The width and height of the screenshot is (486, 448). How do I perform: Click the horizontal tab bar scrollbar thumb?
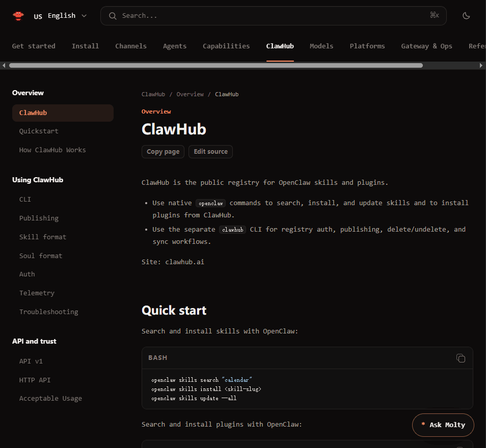point(216,65)
